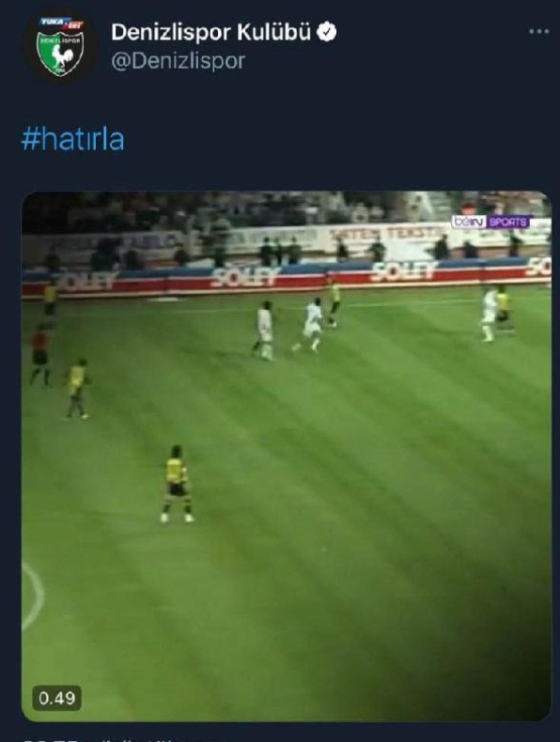Click the white center-circle line on pitch
560x742 pixels.
pos(33,595)
